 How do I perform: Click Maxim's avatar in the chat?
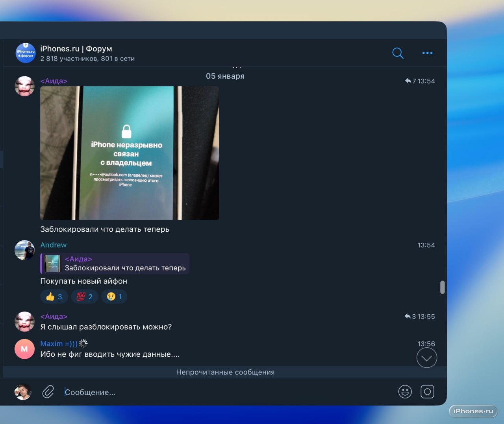click(x=24, y=349)
